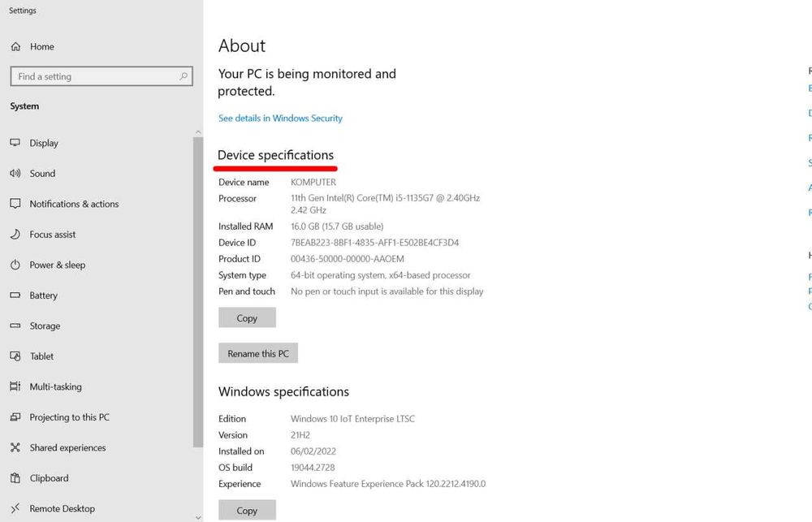Click sidebar scrollbar down arrow
Viewport: 812px width, 522px height.
[x=198, y=517]
